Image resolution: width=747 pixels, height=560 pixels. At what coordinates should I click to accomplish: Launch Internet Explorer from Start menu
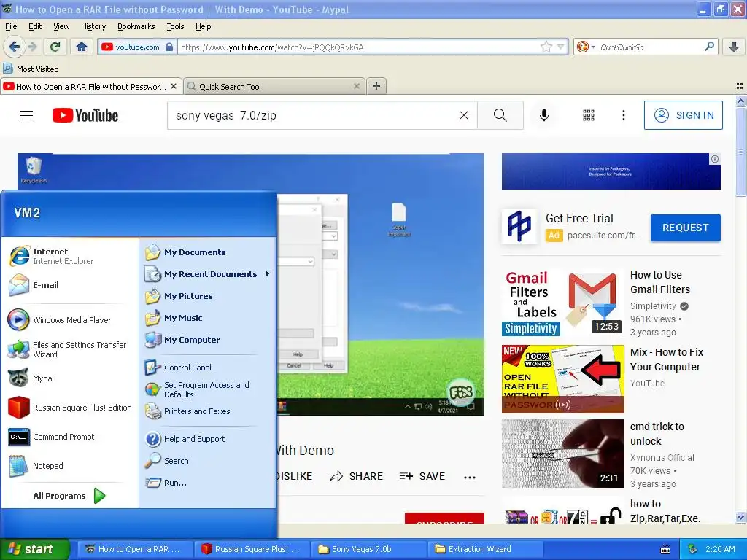pos(69,256)
